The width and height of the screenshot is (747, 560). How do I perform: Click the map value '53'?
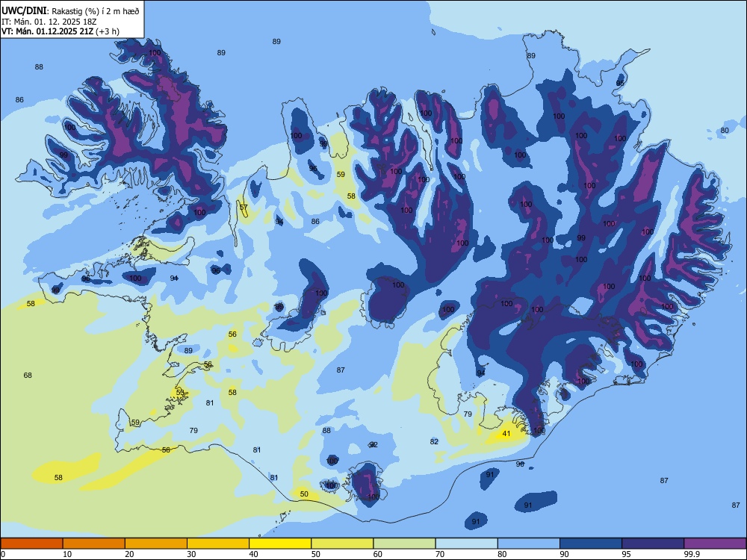[x=180, y=392]
